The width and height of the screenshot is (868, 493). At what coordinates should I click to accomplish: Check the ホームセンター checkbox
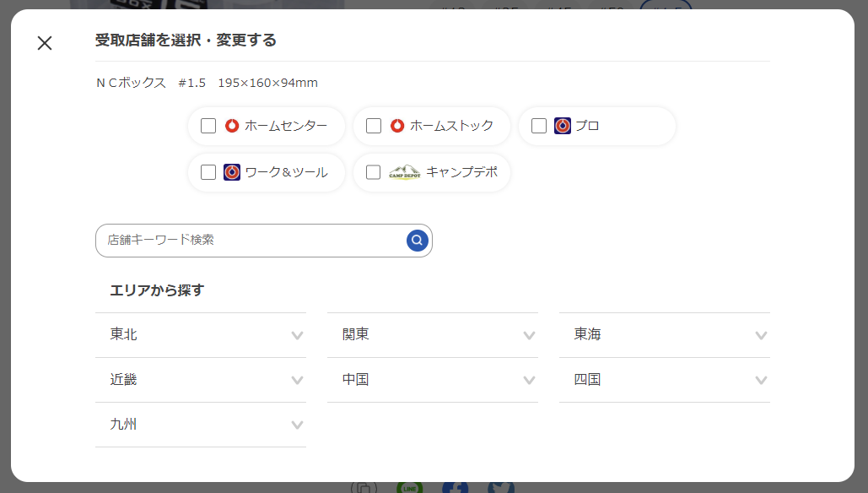[208, 126]
